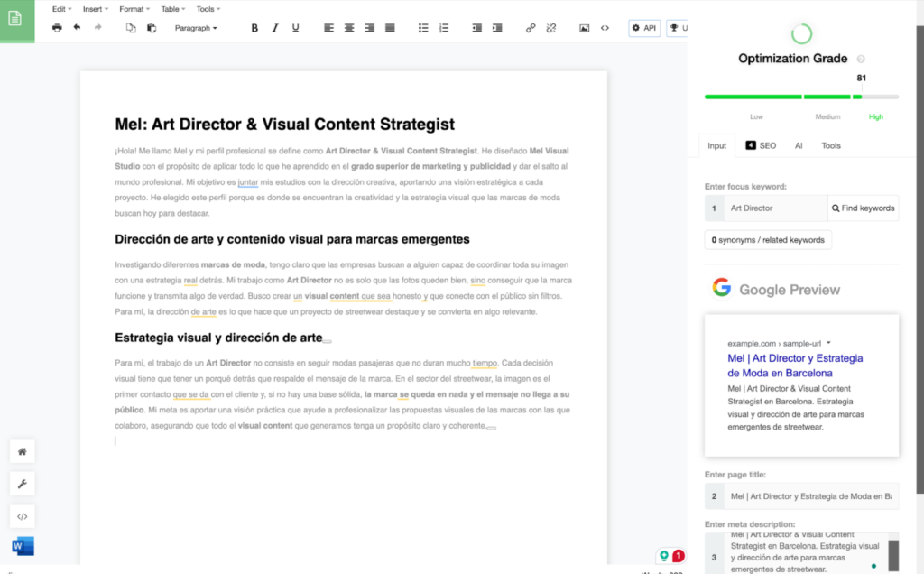
Task: Click the print icon in the toolbar
Action: pos(57,28)
